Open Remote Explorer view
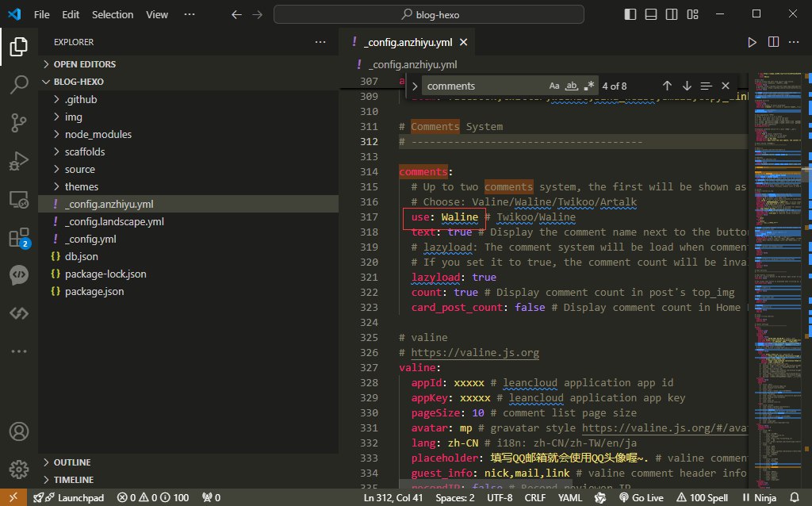812x506 pixels. [18, 199]
